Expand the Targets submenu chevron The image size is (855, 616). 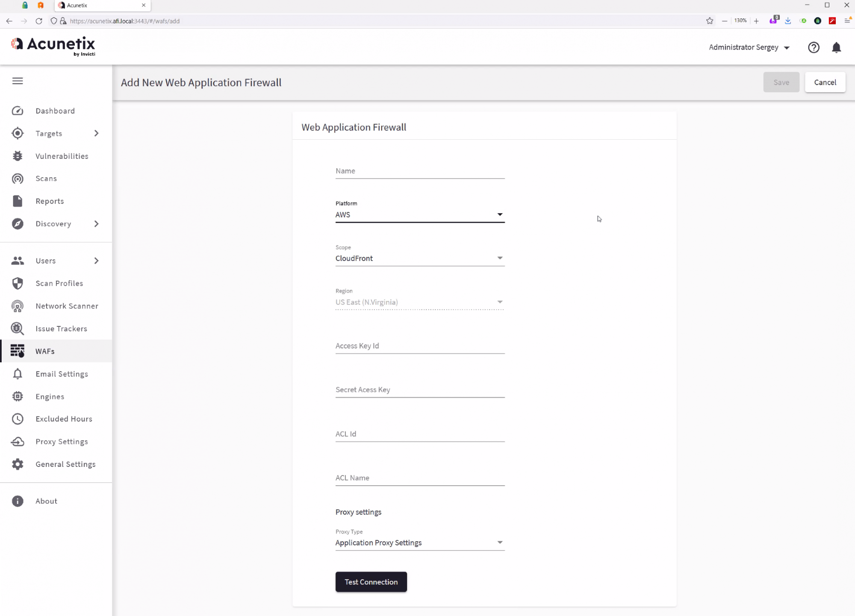96,133
